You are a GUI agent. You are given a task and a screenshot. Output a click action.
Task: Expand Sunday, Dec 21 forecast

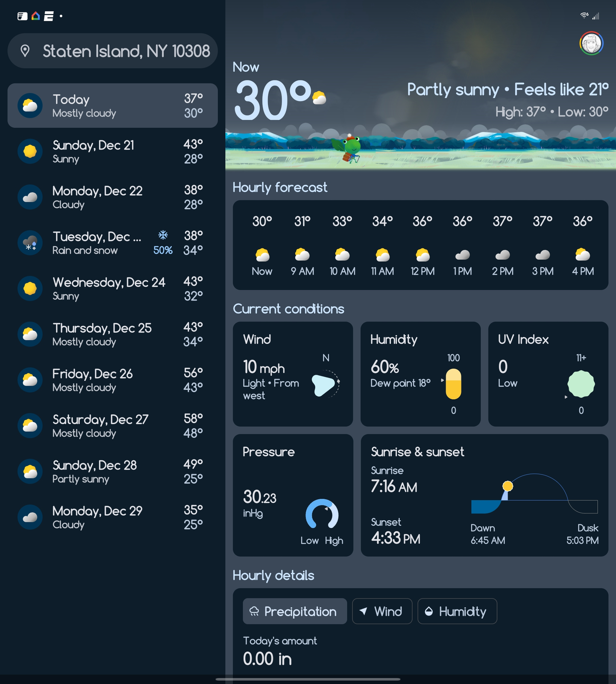pyautogui.click(x=113, y=151)
